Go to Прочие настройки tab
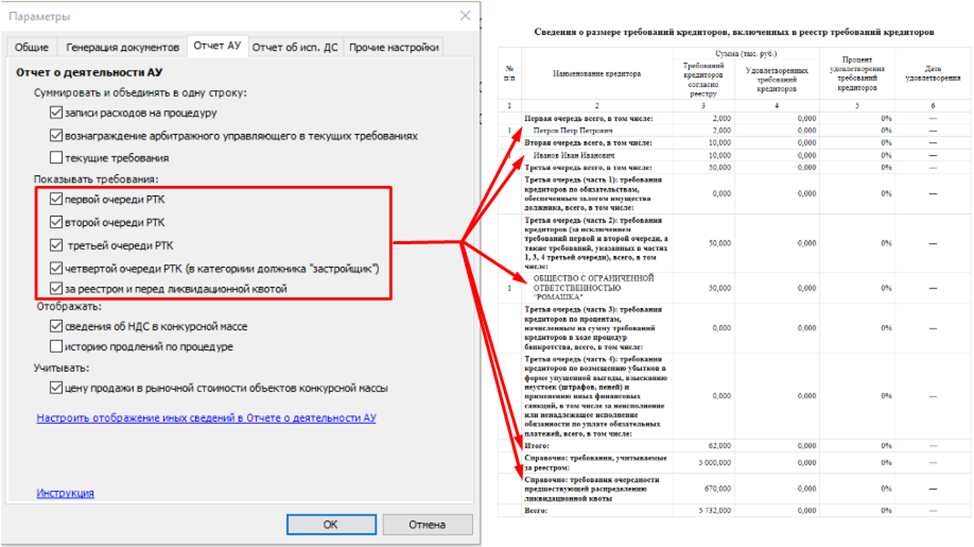The image size is (974, 547). pos(393,47)
